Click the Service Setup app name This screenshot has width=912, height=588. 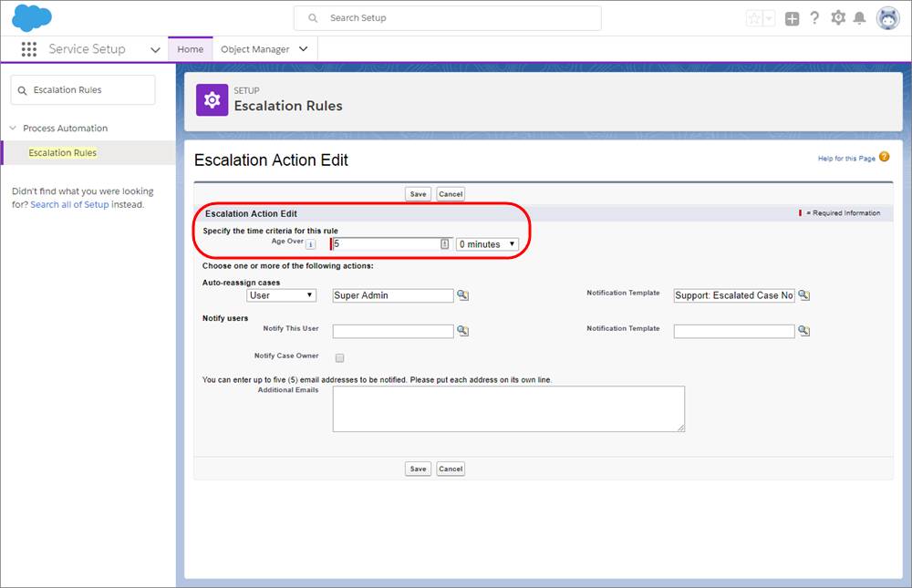[x=88, y=49]
